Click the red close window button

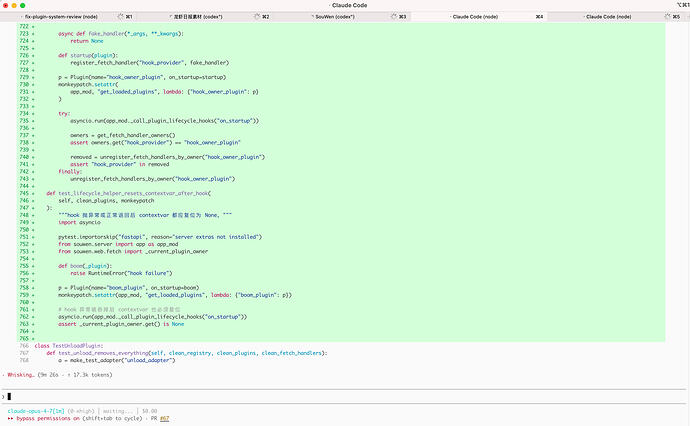click(x=6, y=5)
